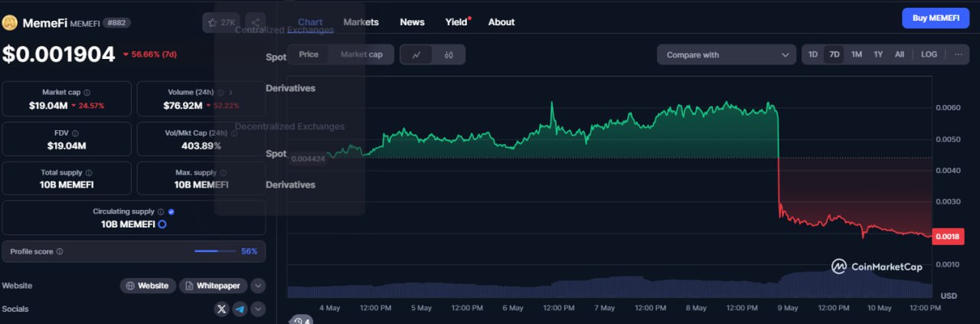
Task: Add MemeFi to watchlist with star button
Action: click(221, 22)
